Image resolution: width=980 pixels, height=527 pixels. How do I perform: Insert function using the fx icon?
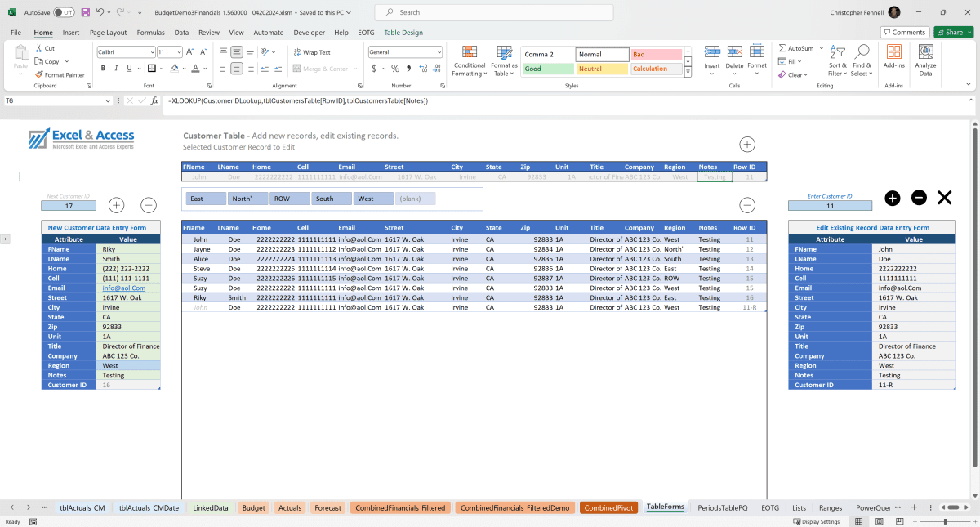click(154, 100)
